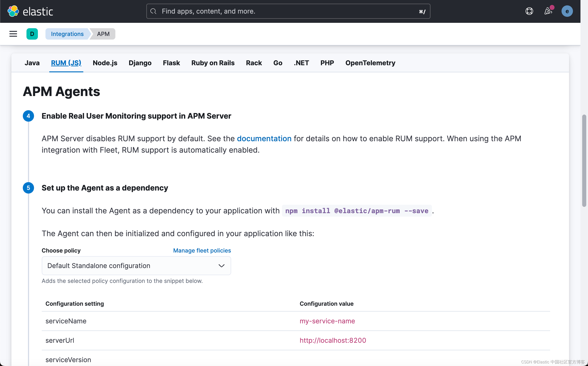This screenshot has height=366, width=588.
Task: Click the my-service-name value
Action: point(327,321)
